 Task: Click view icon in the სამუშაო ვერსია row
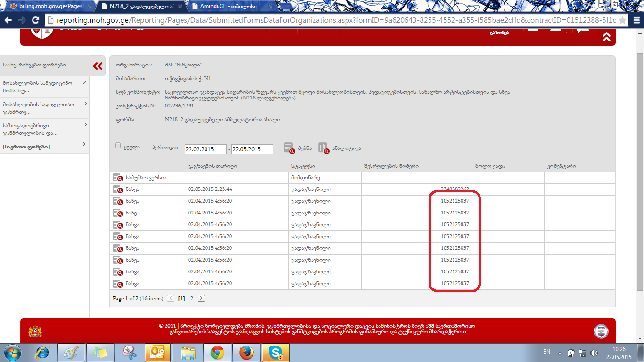(x=117, y=178)
